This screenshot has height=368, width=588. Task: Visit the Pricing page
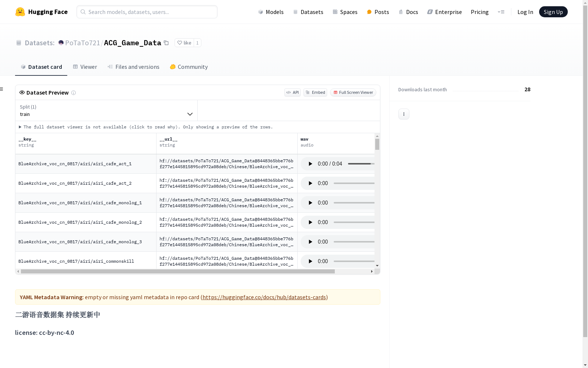(480, 12)
